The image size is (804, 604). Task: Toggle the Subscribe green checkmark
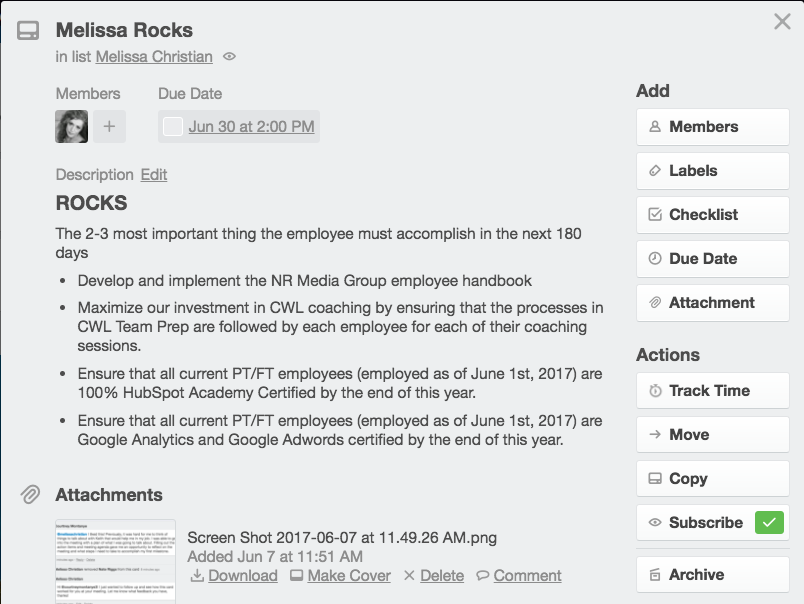(768, 522)
